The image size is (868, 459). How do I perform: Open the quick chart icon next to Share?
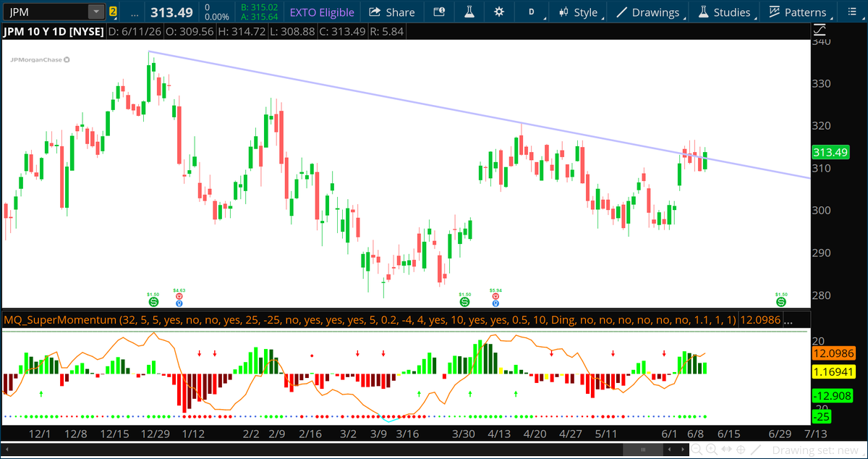(x=439, y=12)
